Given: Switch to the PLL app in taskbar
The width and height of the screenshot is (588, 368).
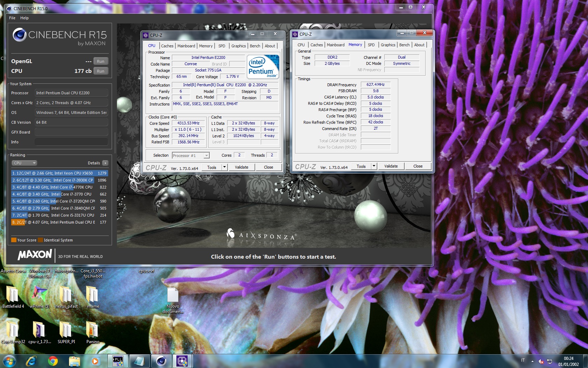Looking at the screenshot, I should tap(118, 361).
